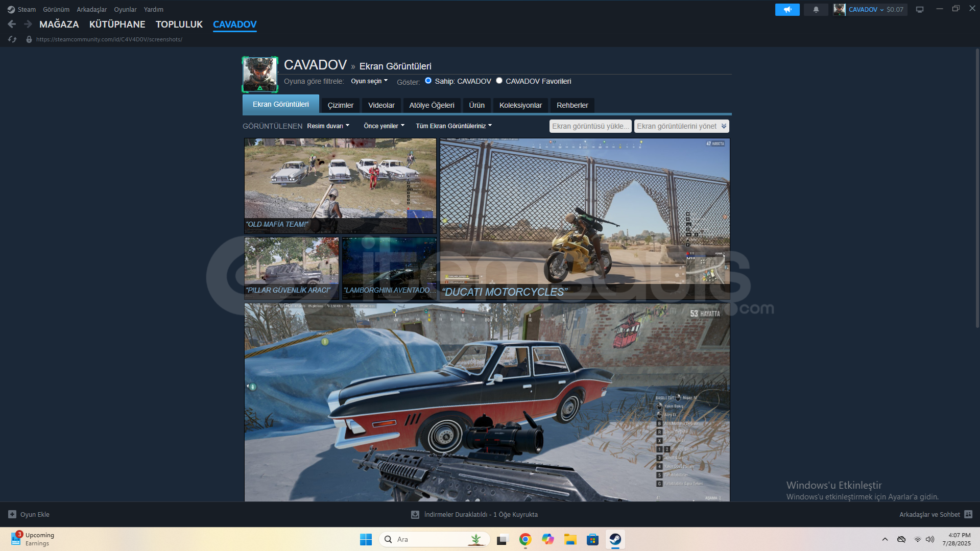Click the Steam taskbar icon
This screenshot has height=551, width=980.
[615, 539]
